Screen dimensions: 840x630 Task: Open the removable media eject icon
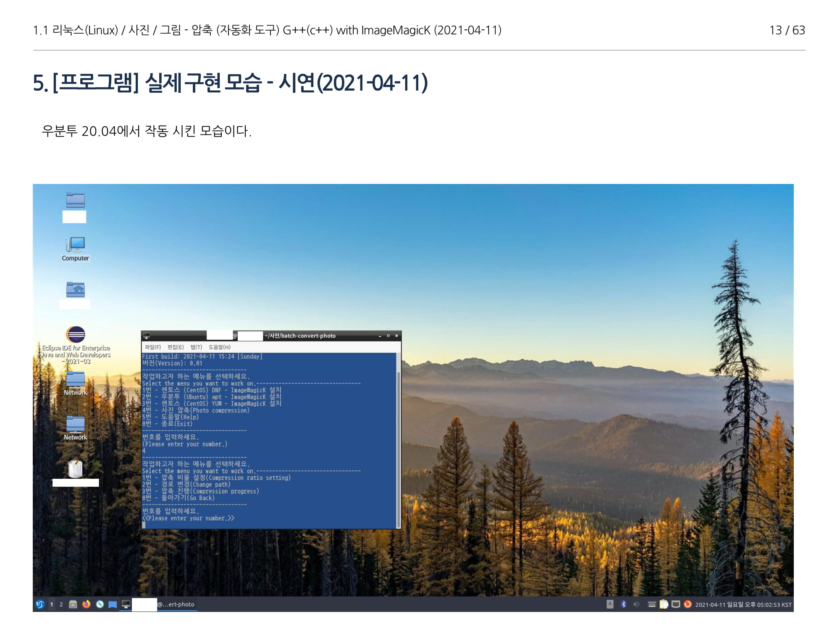610,604
